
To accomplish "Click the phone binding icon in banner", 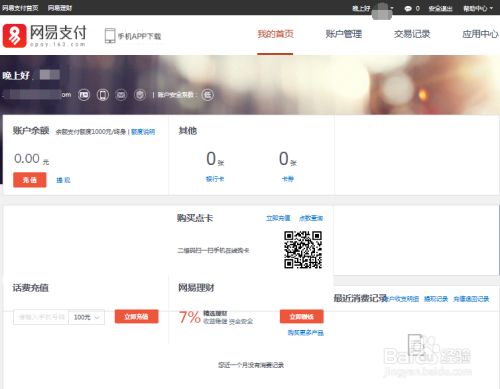I will 103,95.
